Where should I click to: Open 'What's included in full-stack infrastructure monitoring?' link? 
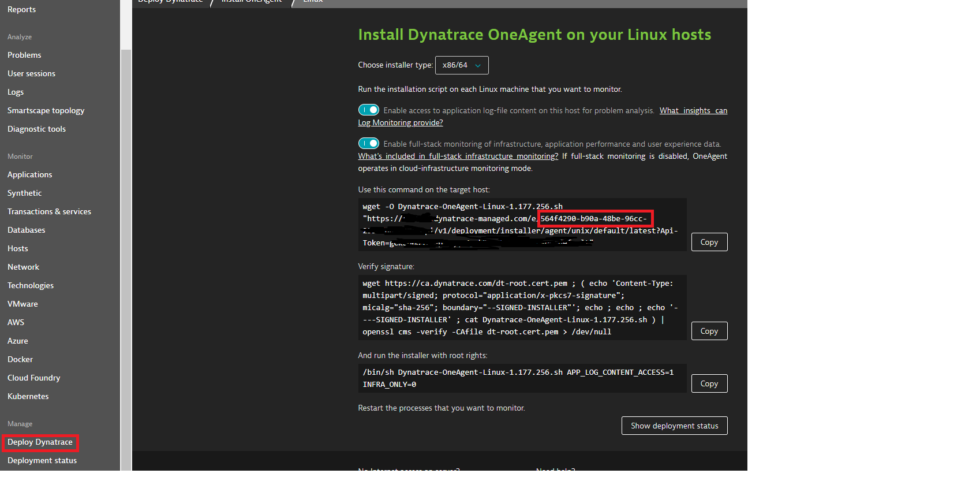coord(458,156)
